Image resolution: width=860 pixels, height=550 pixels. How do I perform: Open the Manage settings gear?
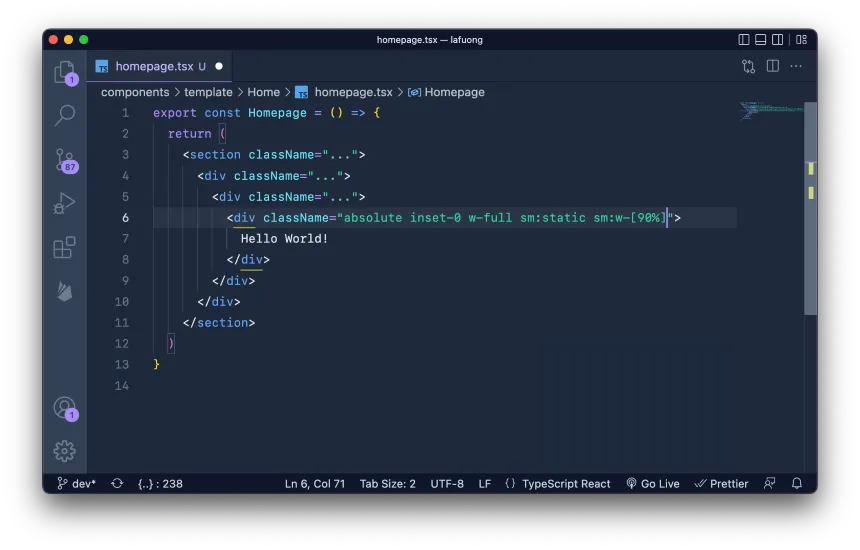coord(64,451)
